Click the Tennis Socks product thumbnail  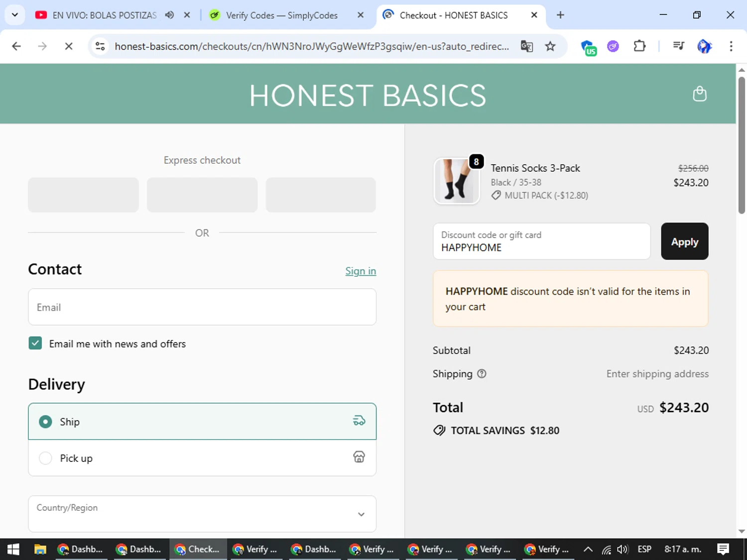coord(457,181)
